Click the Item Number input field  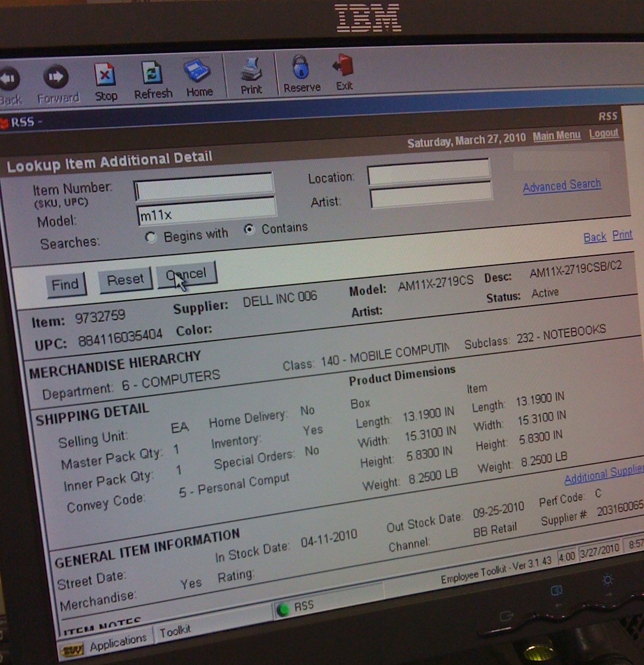[204, 188]
